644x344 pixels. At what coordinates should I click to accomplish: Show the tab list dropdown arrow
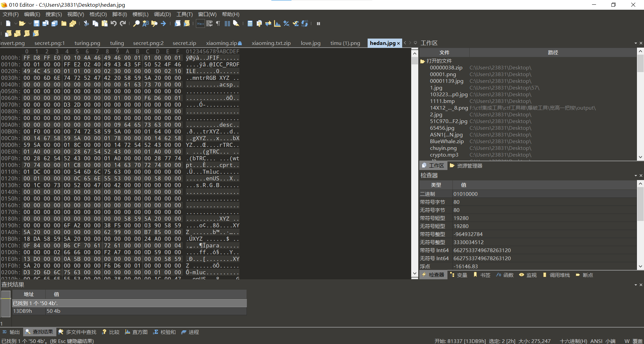[x=415, y=43]
